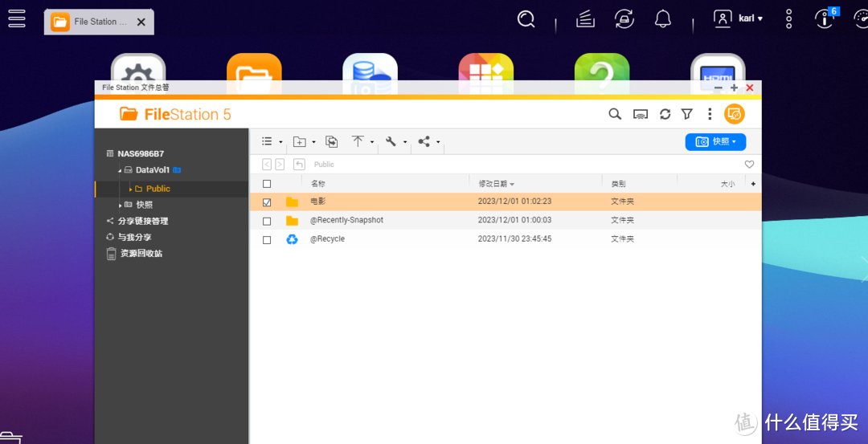Click the copy toolbar icon
The image size is (868, 444).
point(332,142)
